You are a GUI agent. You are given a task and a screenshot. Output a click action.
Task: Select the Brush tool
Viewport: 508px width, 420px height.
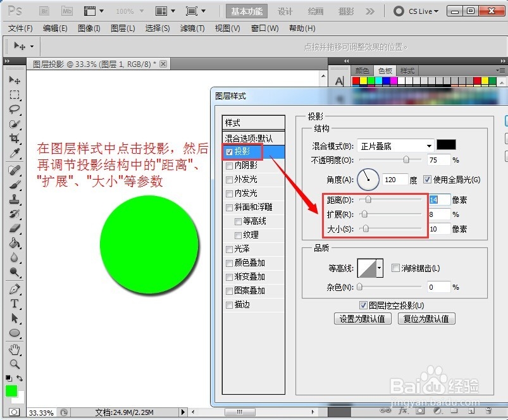[15, 187]
